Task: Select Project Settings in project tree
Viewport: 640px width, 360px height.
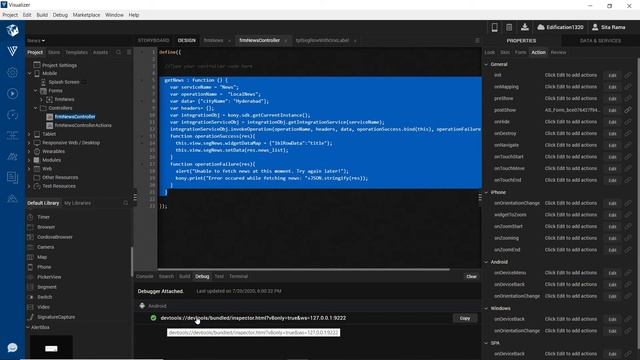Action: pos(59,65)
